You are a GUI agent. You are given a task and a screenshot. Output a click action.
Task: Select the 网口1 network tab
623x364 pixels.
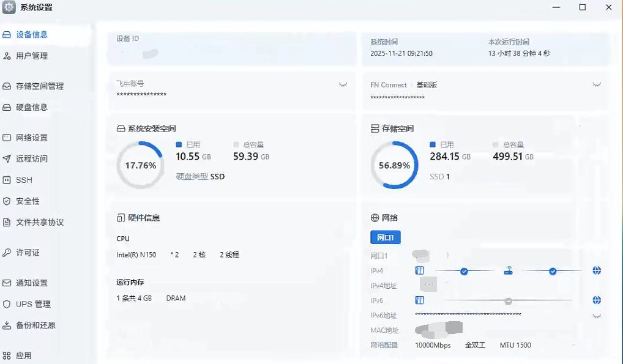[x=386, y=237]
